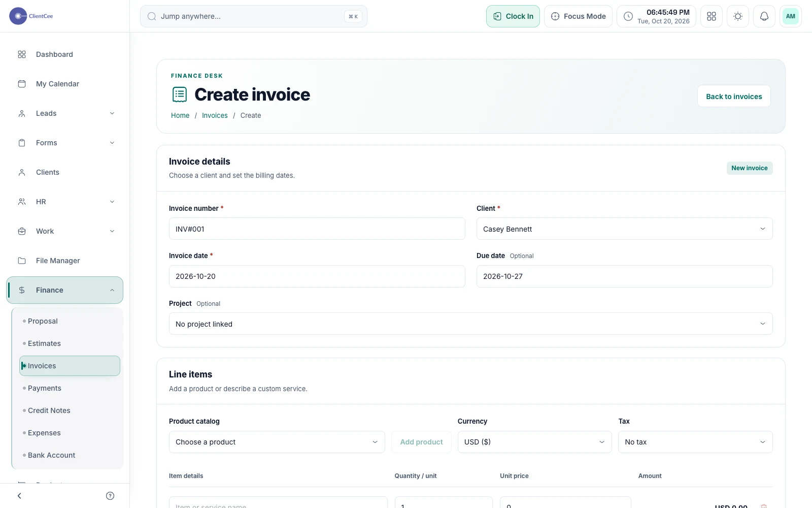
Task: Open the help question mark icon
Action: [110, 496]
